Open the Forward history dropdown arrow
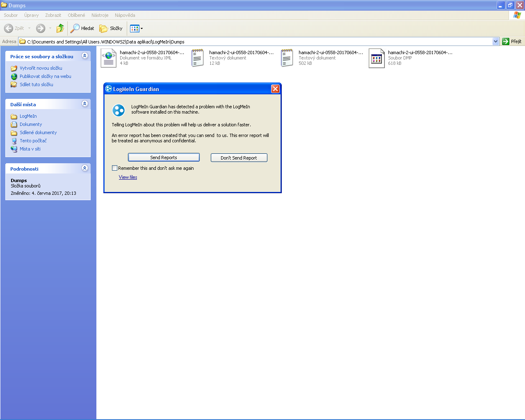Image resolution: width=525 pixels, height=420 pixels. click(50, 28)
